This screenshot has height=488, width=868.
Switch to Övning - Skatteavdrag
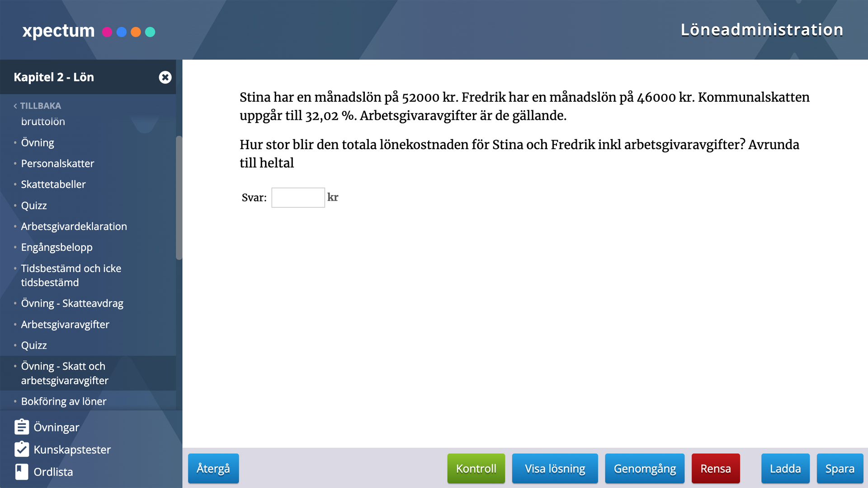point(72,303)
